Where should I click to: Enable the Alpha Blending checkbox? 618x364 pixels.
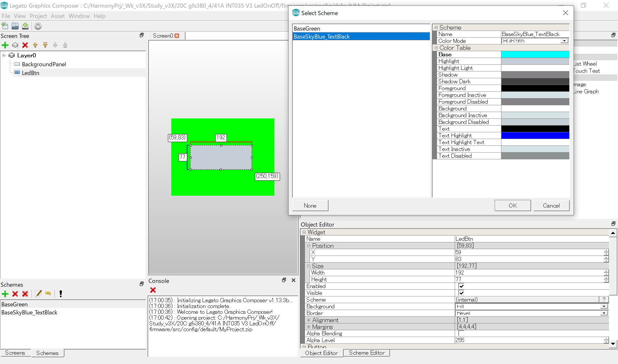click(x=461, y=333)
